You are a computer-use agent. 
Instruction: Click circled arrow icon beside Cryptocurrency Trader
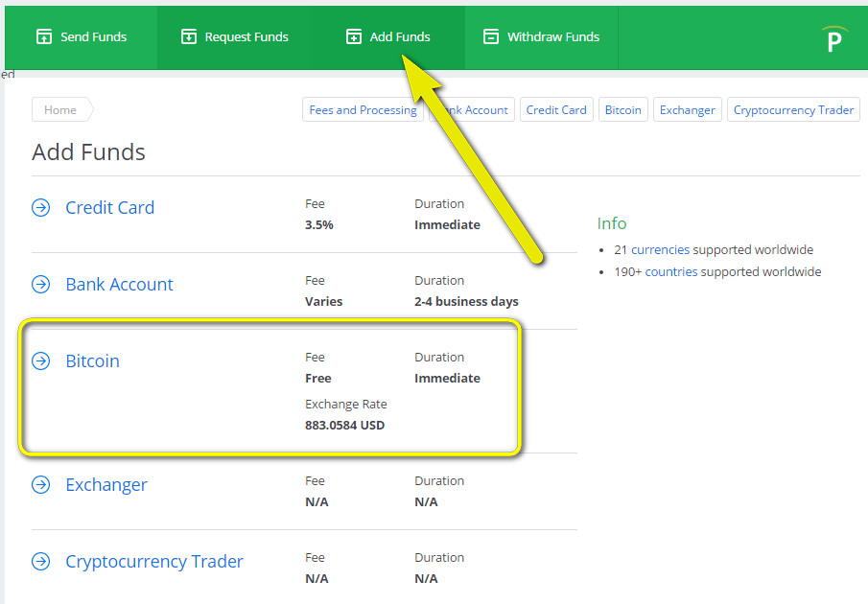[x=41, y=562]
